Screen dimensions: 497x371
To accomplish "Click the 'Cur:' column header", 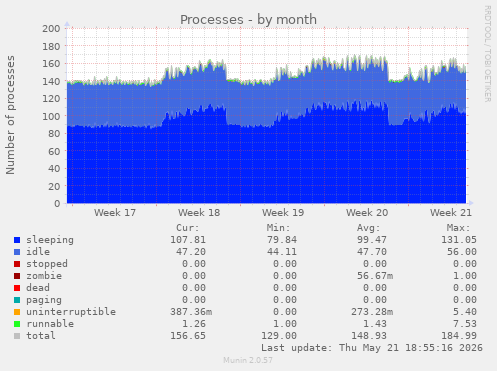I will [188, 228].
